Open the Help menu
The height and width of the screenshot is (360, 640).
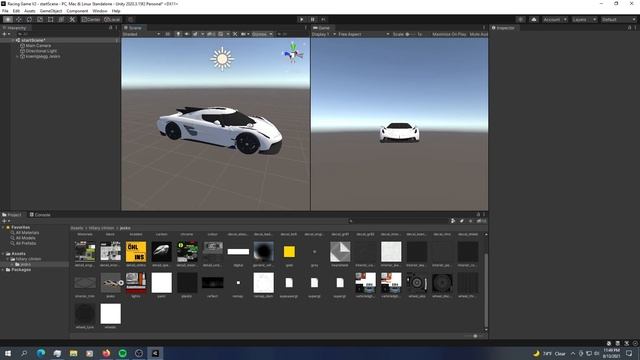pyautogui.click(x=116, y=11)
